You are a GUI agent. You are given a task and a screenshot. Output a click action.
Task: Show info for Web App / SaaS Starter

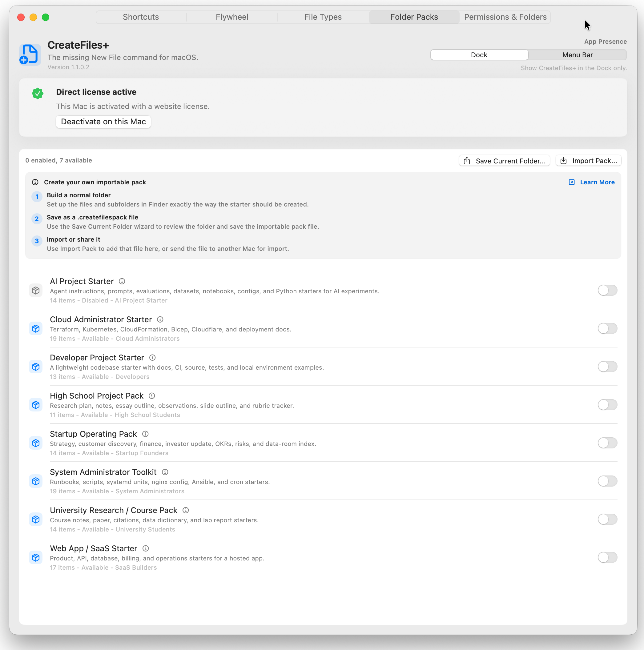click(x=146, y=548)
